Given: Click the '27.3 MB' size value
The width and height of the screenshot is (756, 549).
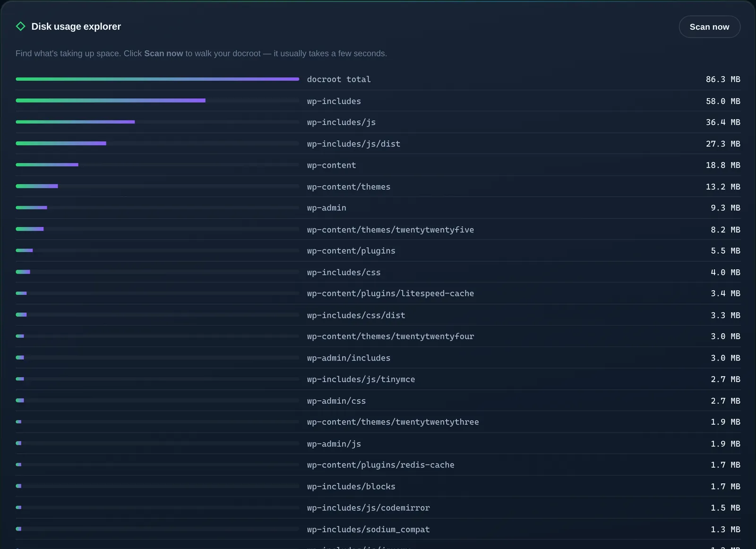Looking at the screenshot, I should pyautogui.click(x=723, y=144).
